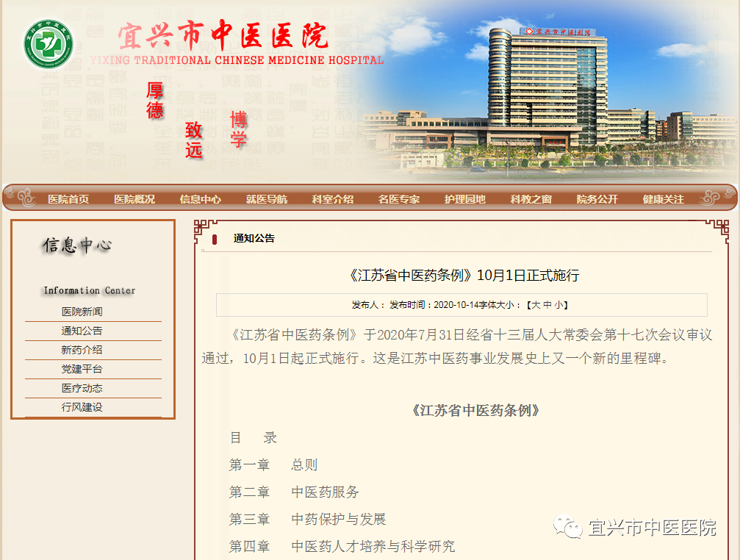Click the Information Center sidebar label
The width and height of the screenshot is (740, 560).
click(90, 290)
